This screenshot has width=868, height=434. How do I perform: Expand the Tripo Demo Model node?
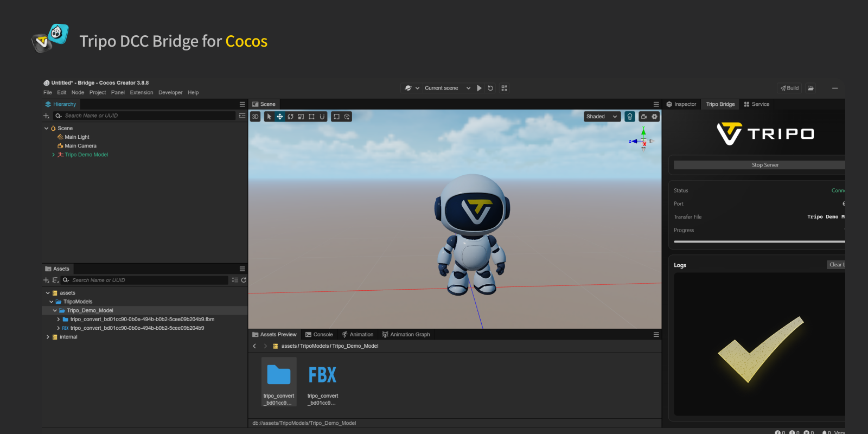tap(53, 155)
